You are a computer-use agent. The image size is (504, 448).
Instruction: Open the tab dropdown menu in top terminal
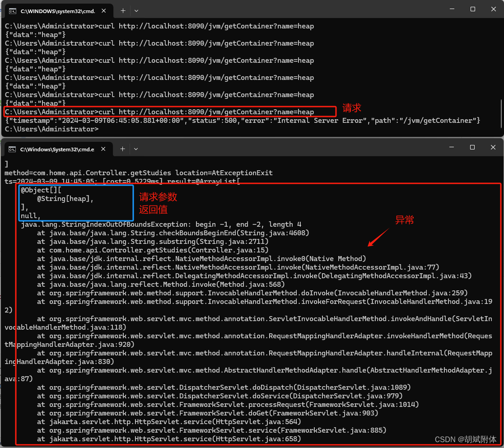[136, 11]
